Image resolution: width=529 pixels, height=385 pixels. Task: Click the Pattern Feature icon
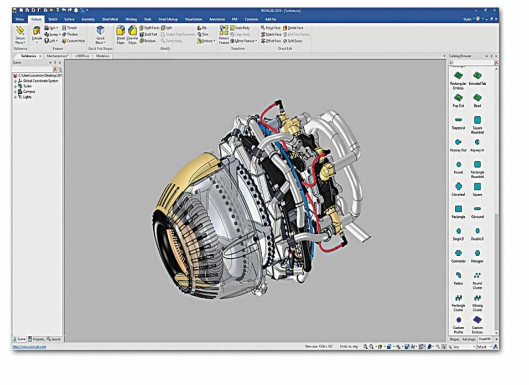pos(224,30)
